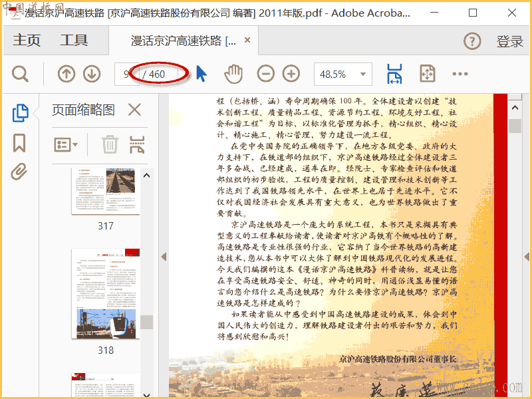Screen dimensions: 532x399
Task: Maximize the Acrobat window
Action: click(x=473, y=13)
